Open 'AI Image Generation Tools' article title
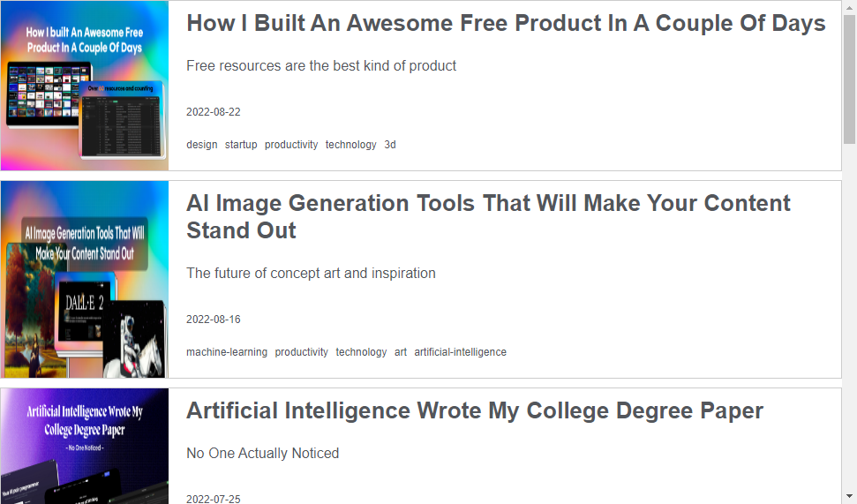The height and width of the screenshot is (504, 857). point(488,216)
